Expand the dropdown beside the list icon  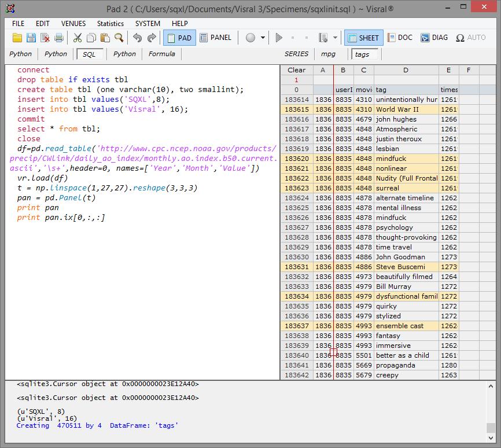coord(336,38)
